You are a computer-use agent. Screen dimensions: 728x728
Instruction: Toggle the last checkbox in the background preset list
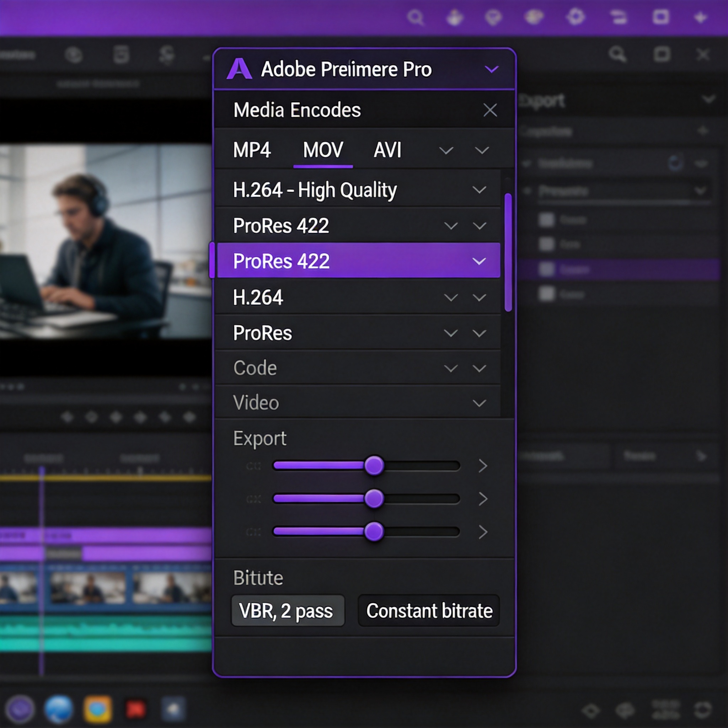pyautogui.click(x=546, y=294)
